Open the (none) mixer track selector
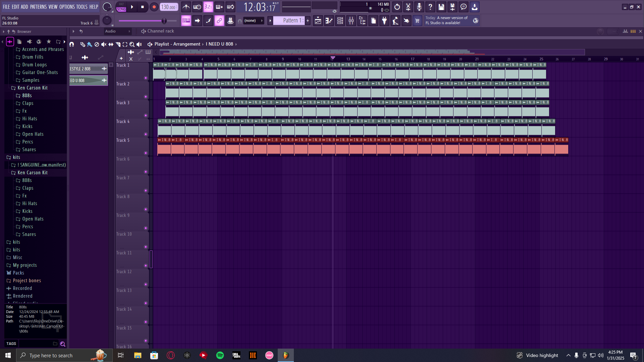Screen dimensions: 644x362 tap(253, 21)
